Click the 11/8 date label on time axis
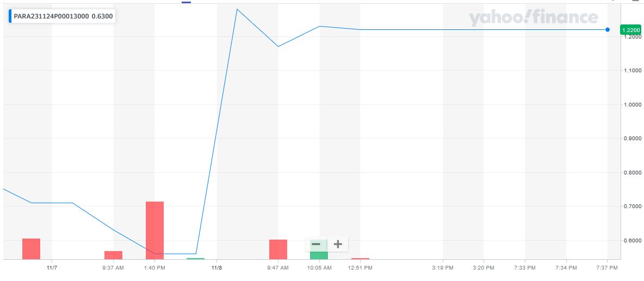 tap(216, 267)
